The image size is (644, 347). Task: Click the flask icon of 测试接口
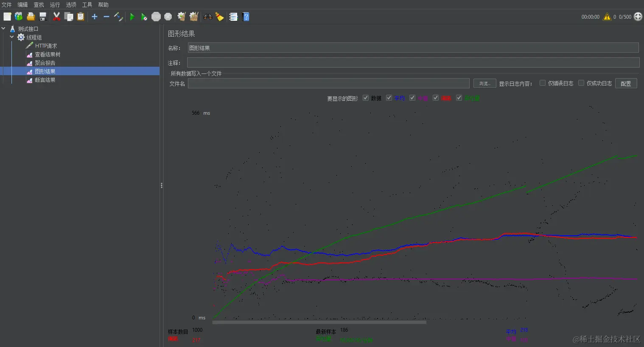(12, 29)
